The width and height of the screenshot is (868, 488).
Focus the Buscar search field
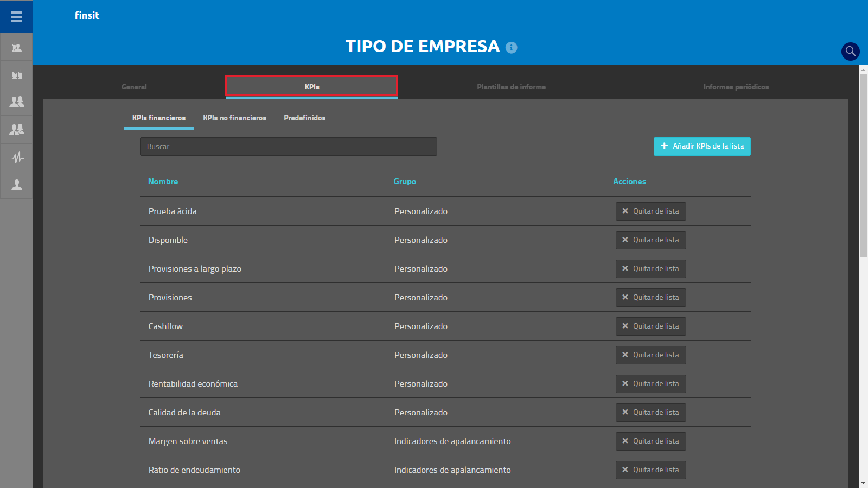click(x=289, y=146)
